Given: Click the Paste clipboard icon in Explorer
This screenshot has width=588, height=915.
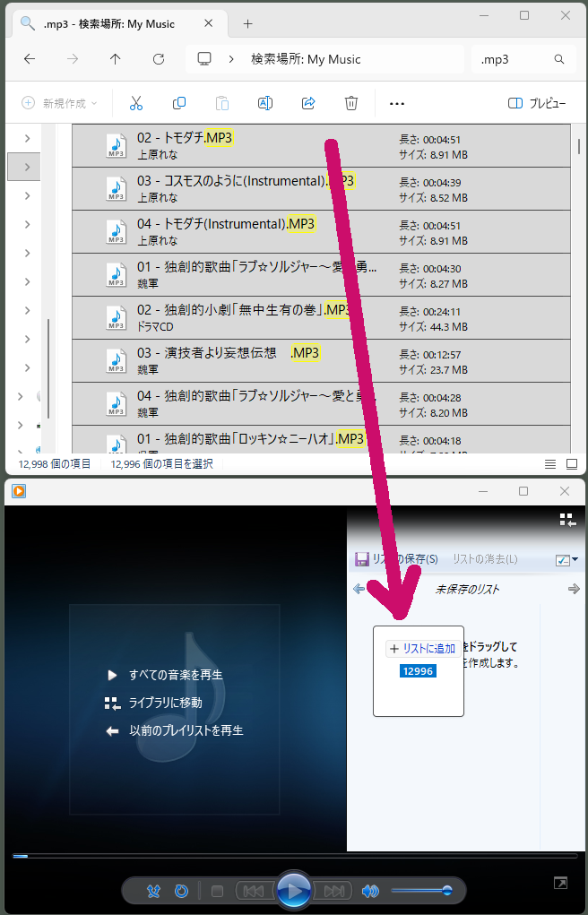Looking at the screenshot, I should [x=222, y=103].
